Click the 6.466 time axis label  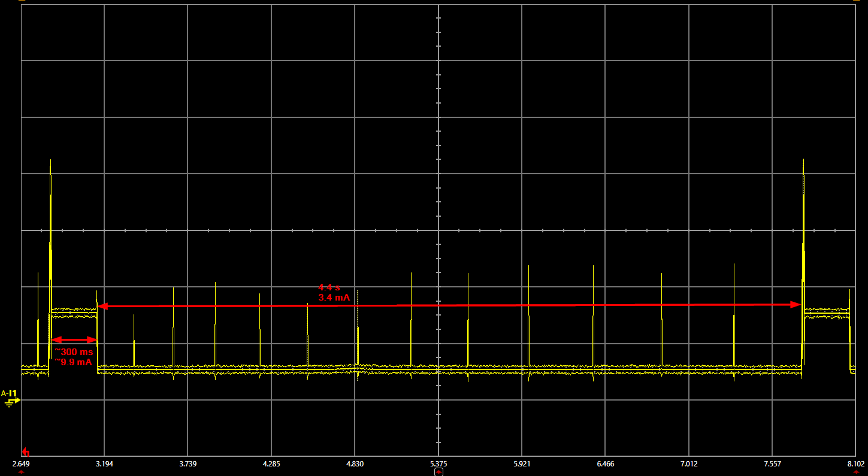[606, 464]
